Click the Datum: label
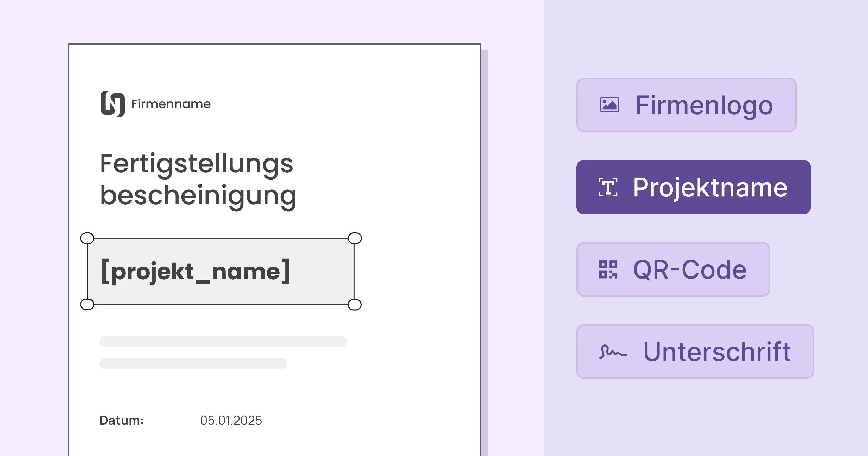This screenshot has height=456, width=868. (x=122, y=421)
